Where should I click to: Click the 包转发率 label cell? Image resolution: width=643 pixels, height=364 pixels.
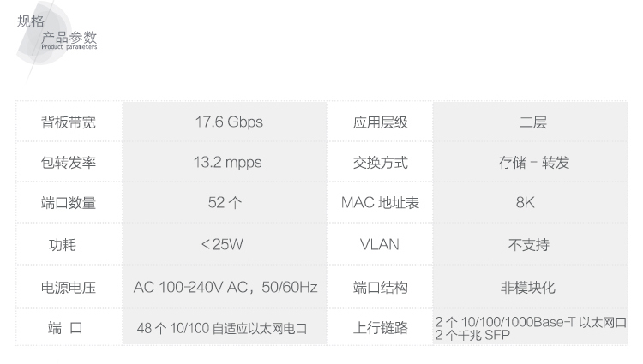(x=69, y=163)
